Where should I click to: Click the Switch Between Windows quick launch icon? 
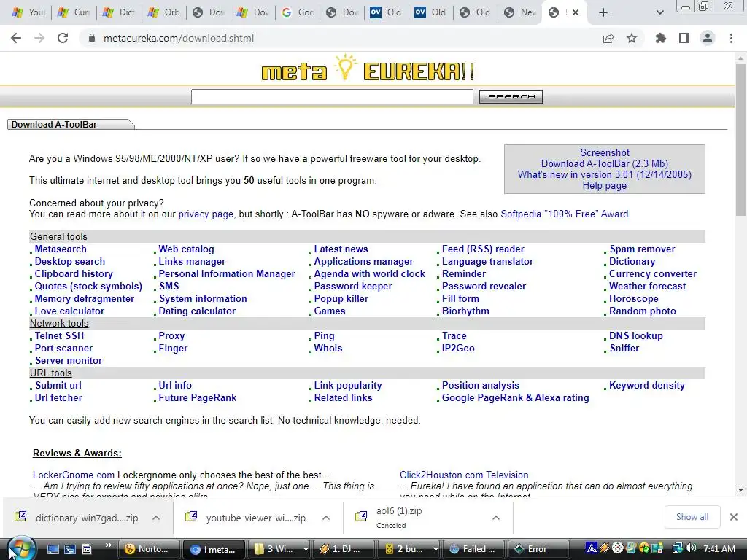click(69, 549)
